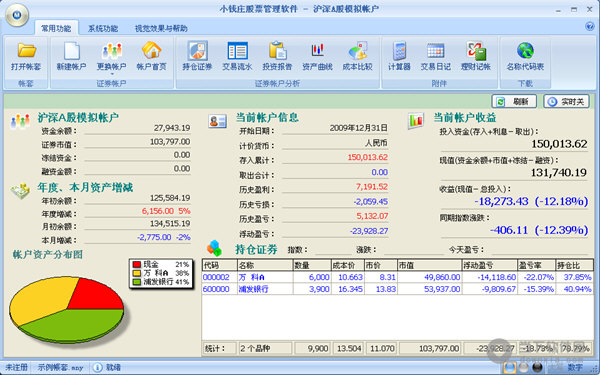Click the 当前帐户收益 bar chart icon
The image size is (600, 375).
(416, 121)
